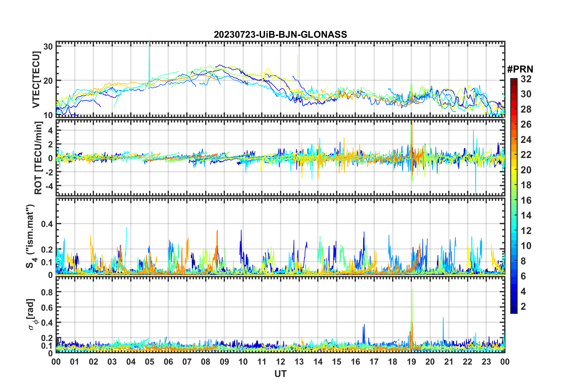The width and height of the screenshot is (561, 392).
Task: Click sigma-phi axis tick label 0.8
Action: [x=47, y=292]
